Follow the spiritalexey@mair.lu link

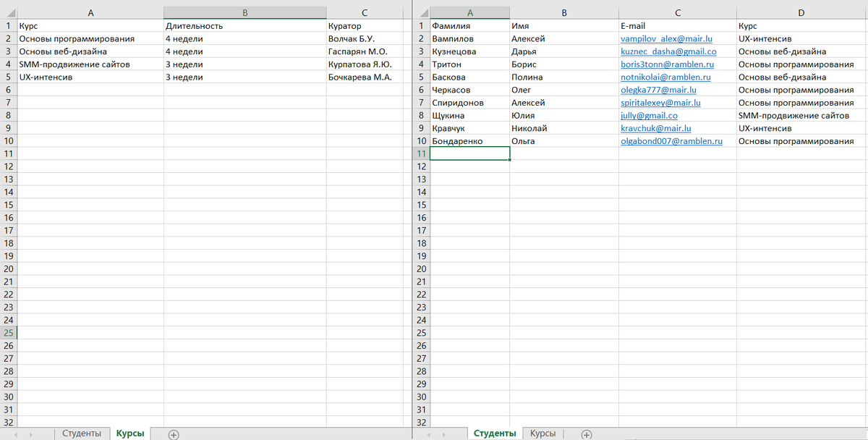tap(660, 103)
